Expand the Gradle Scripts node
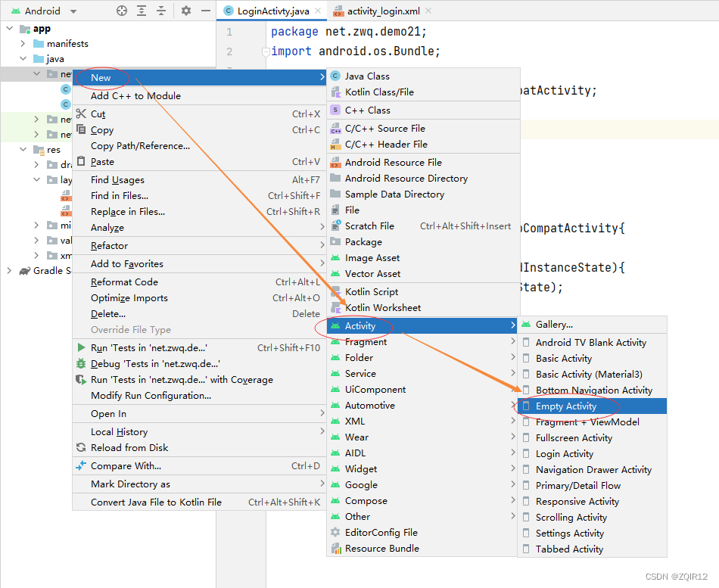 point(9,271)
